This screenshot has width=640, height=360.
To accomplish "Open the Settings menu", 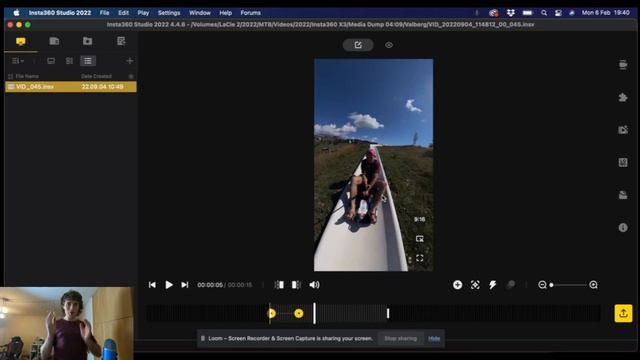I will point(169,13).
